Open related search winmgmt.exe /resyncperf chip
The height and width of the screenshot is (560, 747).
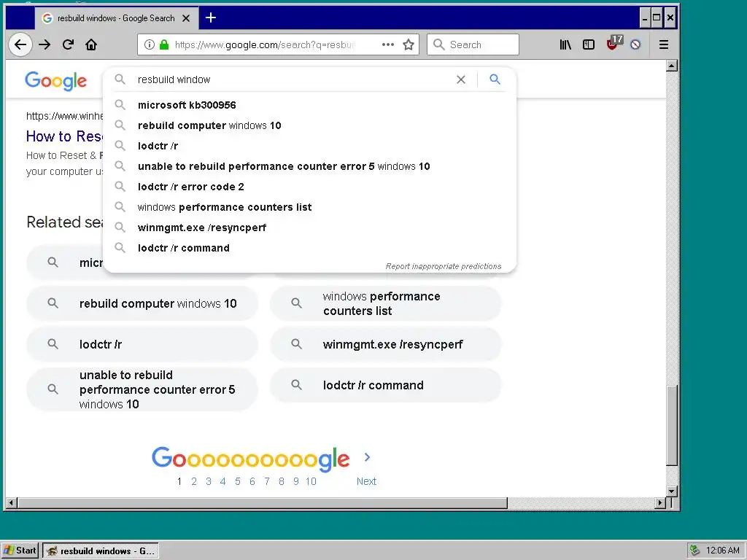(x=385, y=344)
